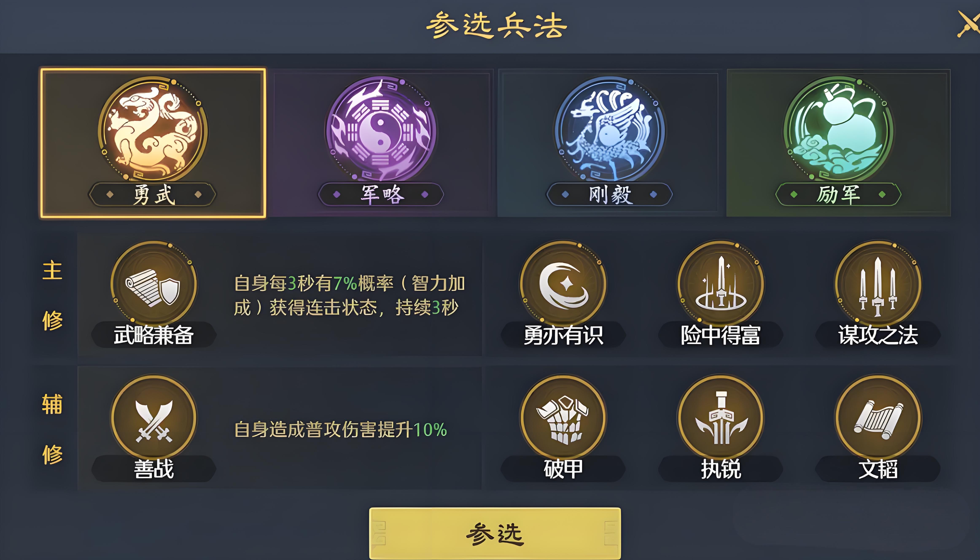This screenshot has height=560, width=980.
Task: Click the 勇武 name label
Action: 153,195
